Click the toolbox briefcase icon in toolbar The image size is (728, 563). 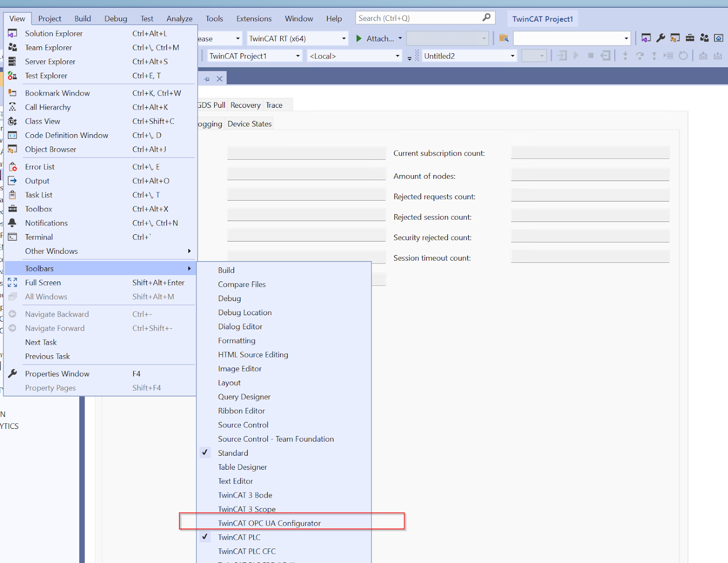point(690,38)
